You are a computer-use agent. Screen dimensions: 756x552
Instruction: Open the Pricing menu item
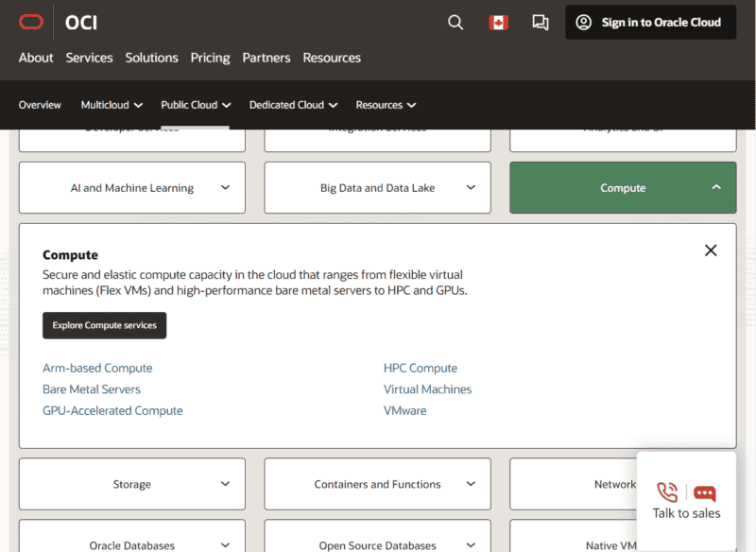(x=210, y=58)
